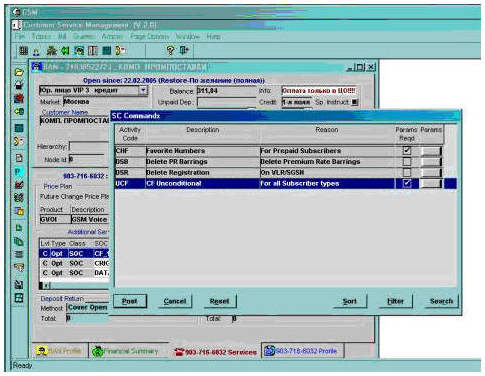The image size is (485, 376).
Task: Open the Topics menu
Action: click(41, 36)
